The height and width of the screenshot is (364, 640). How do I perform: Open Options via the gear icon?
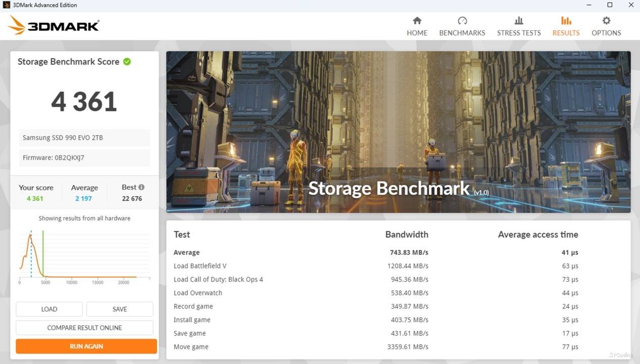(x=606, y=21)
